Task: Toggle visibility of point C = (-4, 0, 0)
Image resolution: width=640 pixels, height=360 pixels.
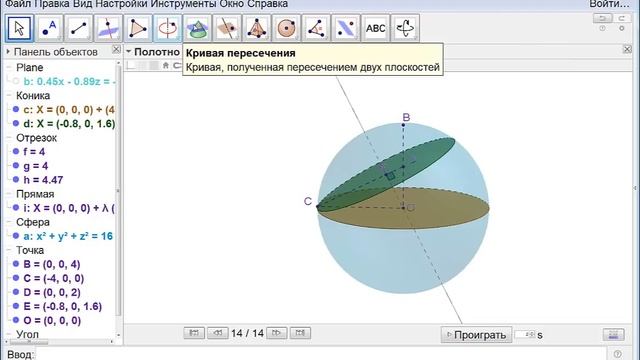Action: click(16, 278)
